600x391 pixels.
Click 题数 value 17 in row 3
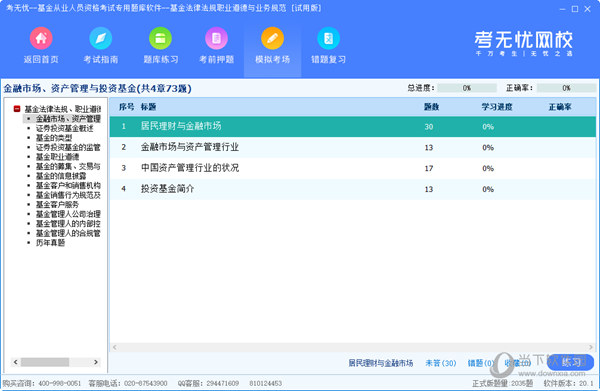[429, 168]
